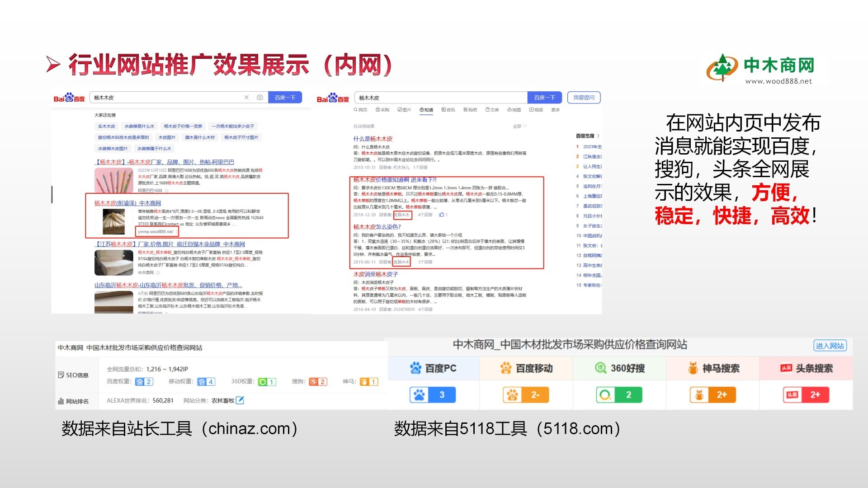Click the Baidu logo beside the 知道 results
The height and width of the screenshot is (488, 868).
(333, 98)
